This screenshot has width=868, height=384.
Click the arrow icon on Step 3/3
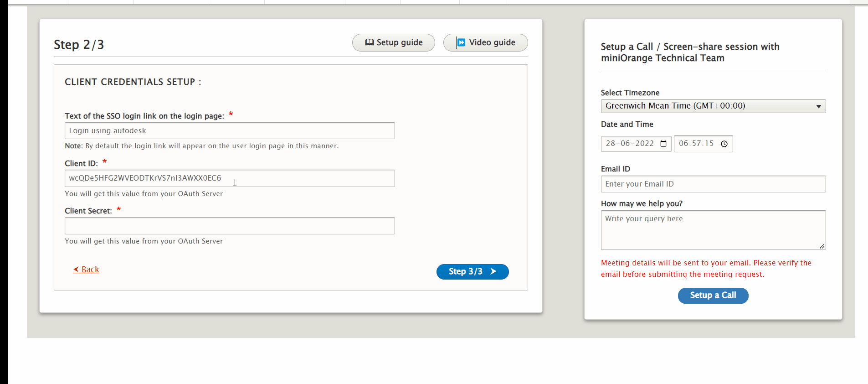coord(493,271)
